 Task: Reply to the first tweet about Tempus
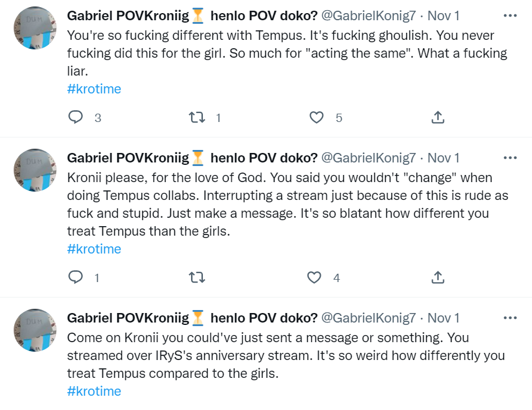click(x=76, y=118)
